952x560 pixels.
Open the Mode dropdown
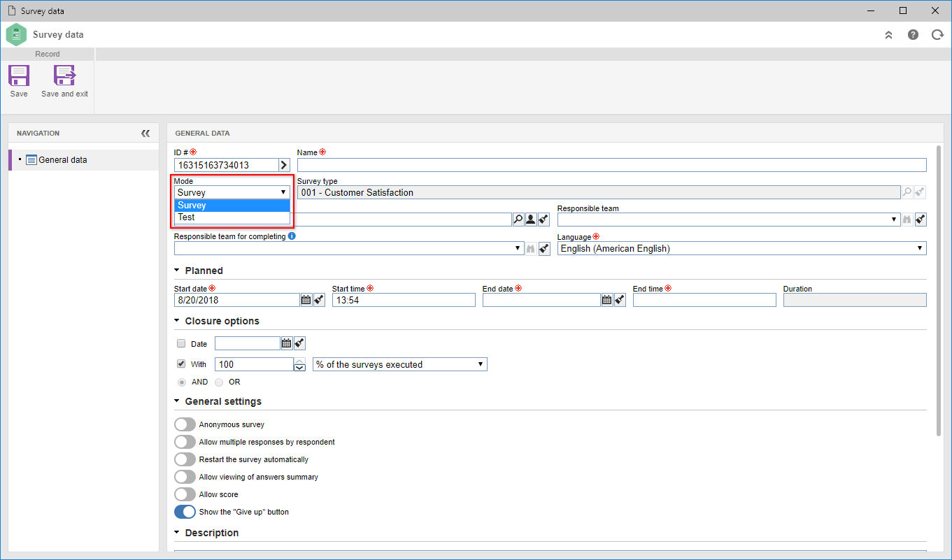click(x=232, y=192)
